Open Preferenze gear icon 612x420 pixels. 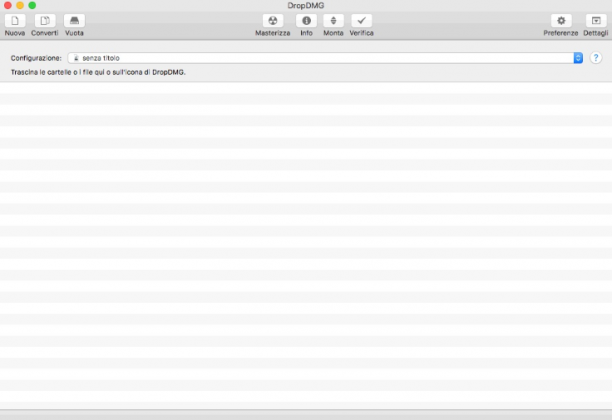[x=561, y=21]
